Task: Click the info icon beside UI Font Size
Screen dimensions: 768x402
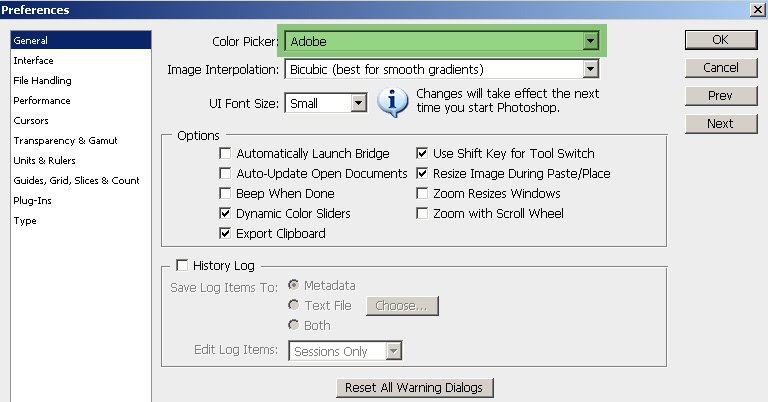Action: point(395,101)
